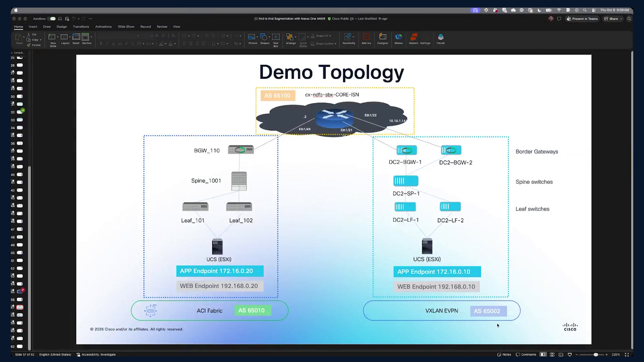Open the Add-ins ribbon button
644x362 pixels.
point(366,39)
